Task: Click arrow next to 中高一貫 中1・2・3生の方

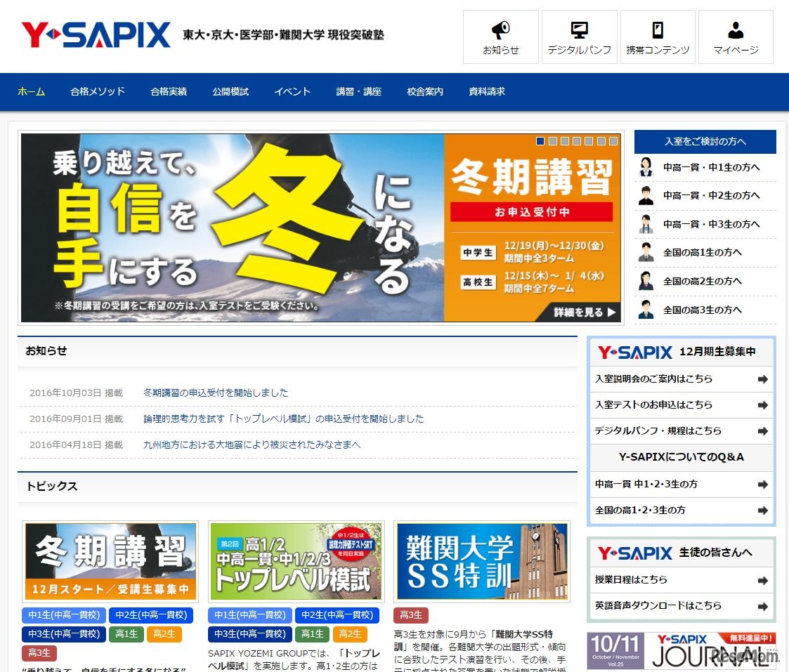Action: (763, 485)
